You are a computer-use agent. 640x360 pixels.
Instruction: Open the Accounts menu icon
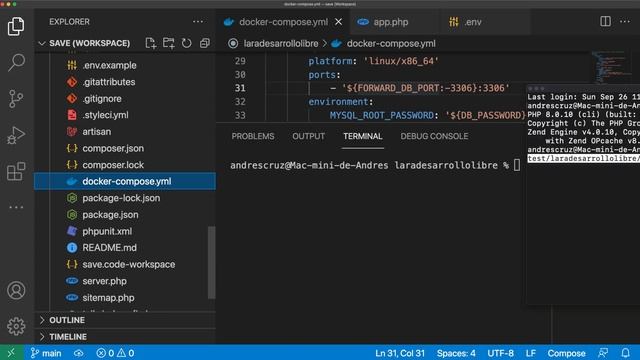click(16, 290)
